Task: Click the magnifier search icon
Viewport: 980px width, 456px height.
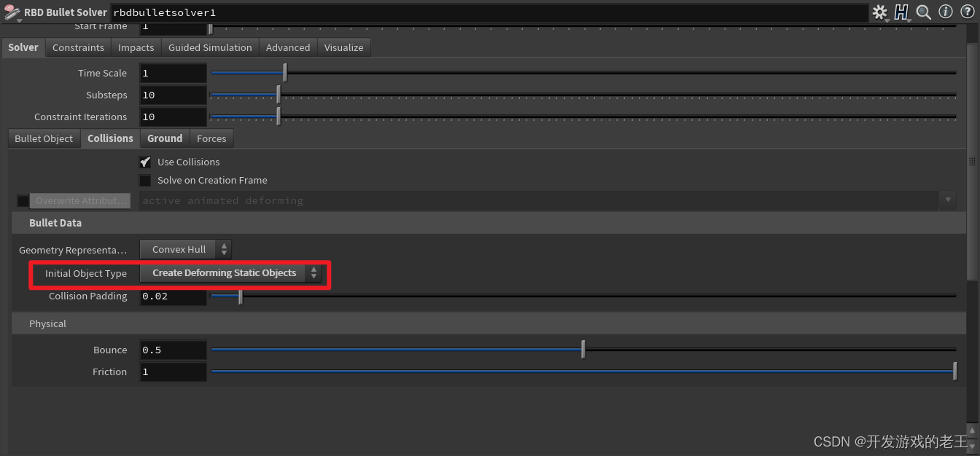Action: tap(923, 12)
